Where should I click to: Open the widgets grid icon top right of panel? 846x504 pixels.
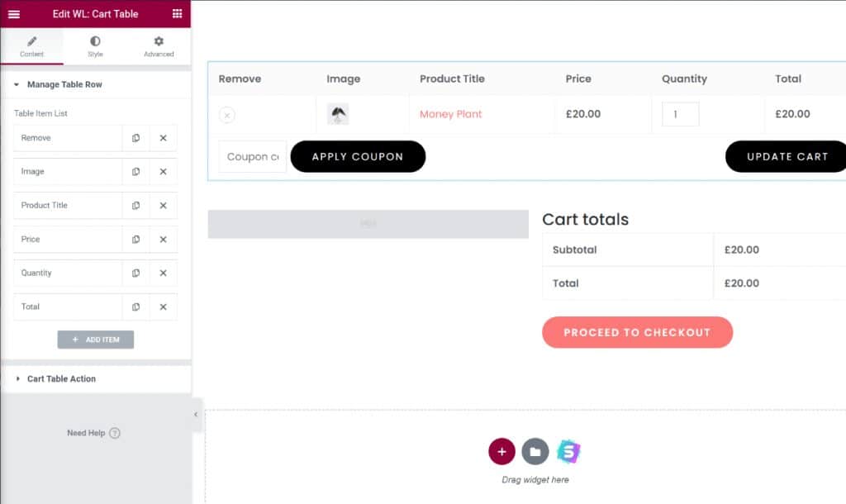pos(176,14)
